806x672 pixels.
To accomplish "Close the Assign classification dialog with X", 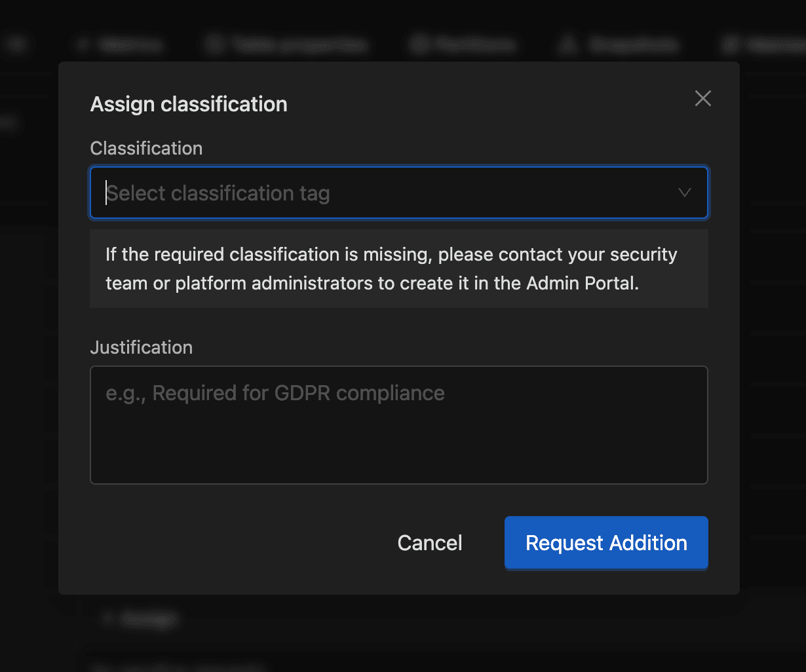I will (x=702, y=98).
